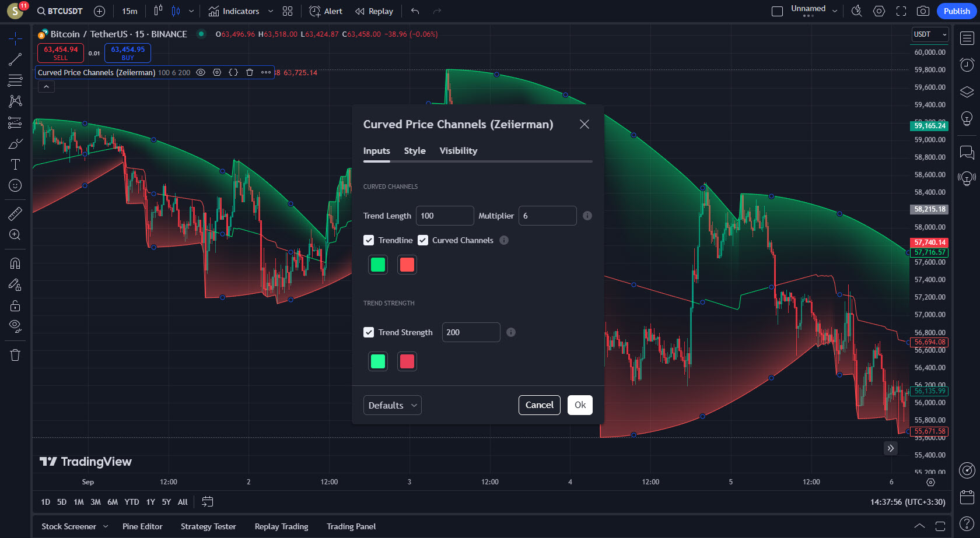This screenshot has height=538, width=980.
Task: Open the chat messages panel
Action: click(x=967, y=152)
